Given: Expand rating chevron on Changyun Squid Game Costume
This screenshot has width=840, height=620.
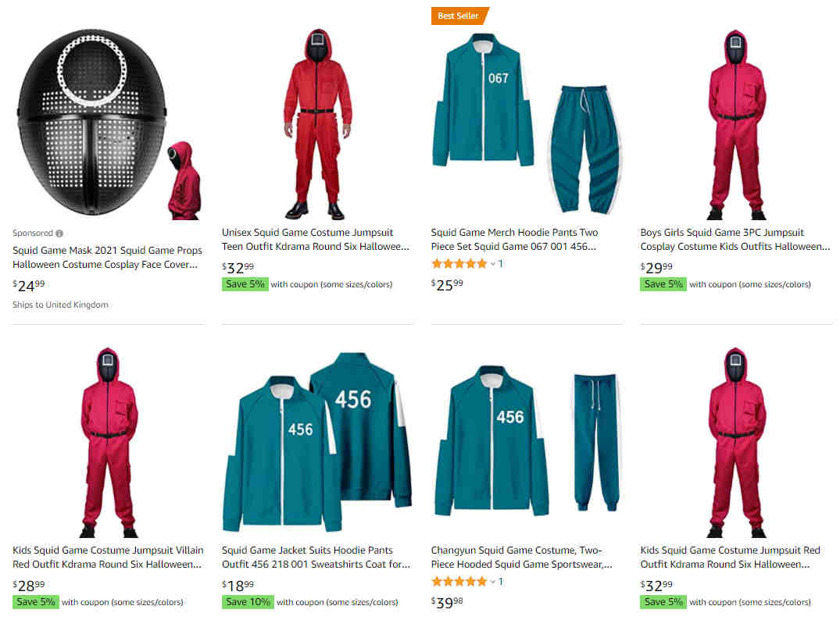Looking at the screenshot, I should point(493,582).
